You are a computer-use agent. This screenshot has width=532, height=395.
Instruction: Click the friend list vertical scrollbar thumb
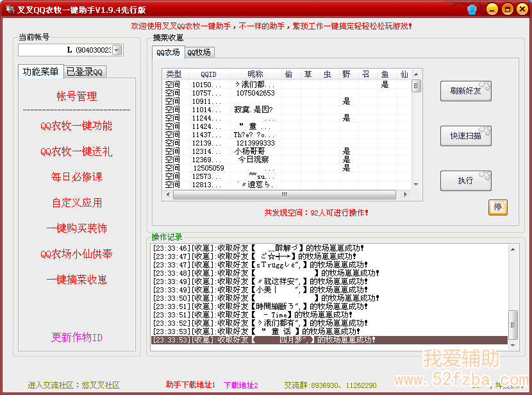(x=416, y=86)
